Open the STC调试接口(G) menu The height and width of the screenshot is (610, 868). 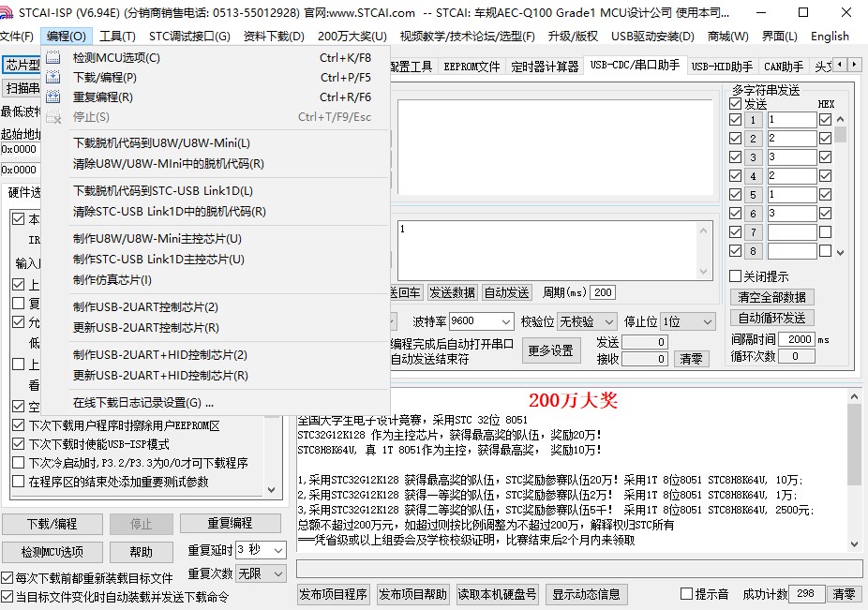pos(189,37)
